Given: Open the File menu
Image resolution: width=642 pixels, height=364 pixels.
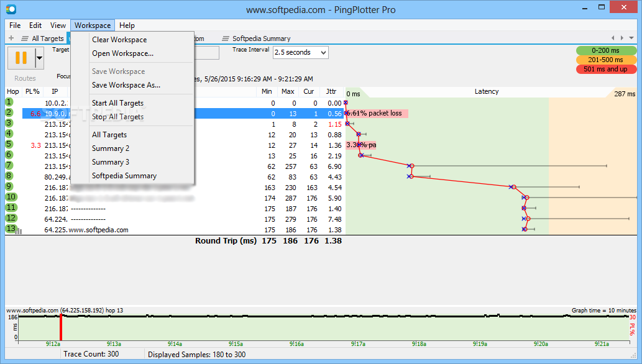Looking at the screenshot, I should pyautogui.click(x=15, y=25).
